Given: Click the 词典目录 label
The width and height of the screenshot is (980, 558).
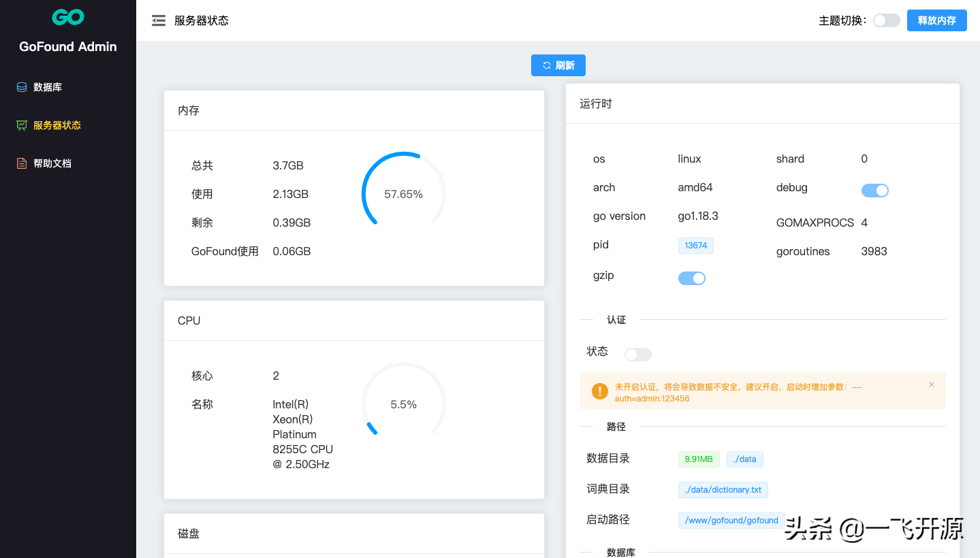Looking at the screenshot, I should click(x=608, y=489).
